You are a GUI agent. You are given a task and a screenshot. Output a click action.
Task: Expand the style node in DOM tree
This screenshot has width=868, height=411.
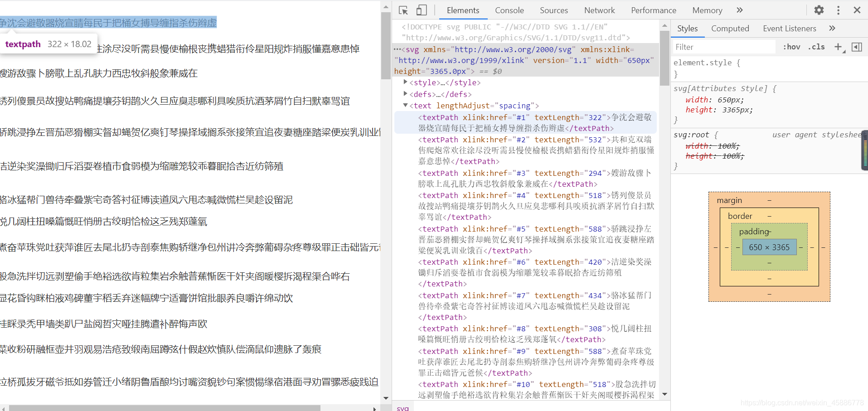tap(405, 82)
